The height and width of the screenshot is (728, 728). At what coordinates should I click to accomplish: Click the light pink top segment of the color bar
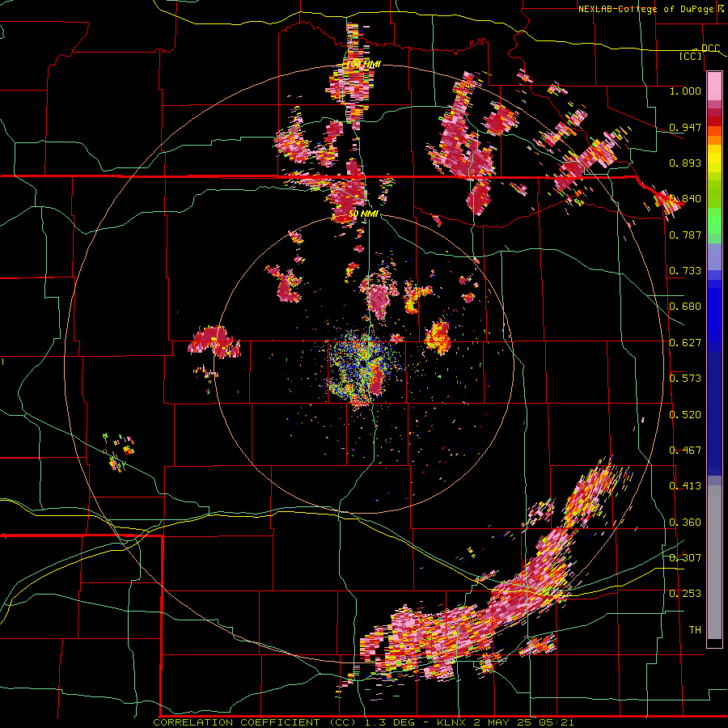714,86
